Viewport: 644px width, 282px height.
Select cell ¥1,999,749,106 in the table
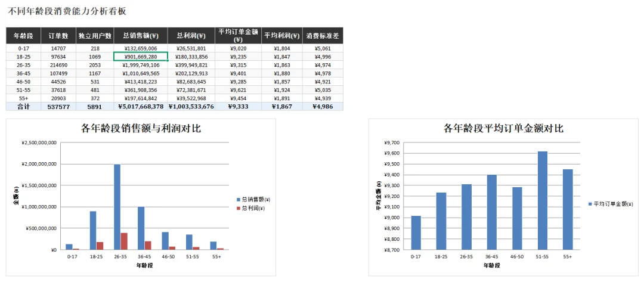[x=141, y=65]
